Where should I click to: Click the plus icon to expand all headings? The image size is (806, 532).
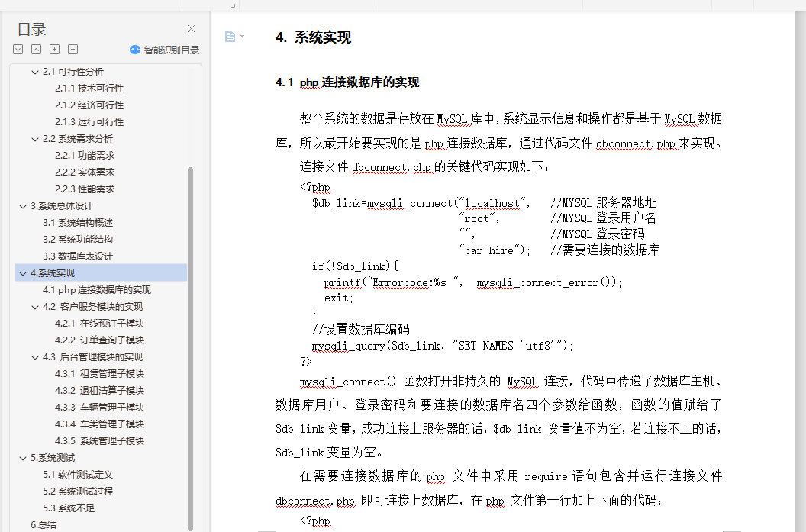click(x=54, y=50)
